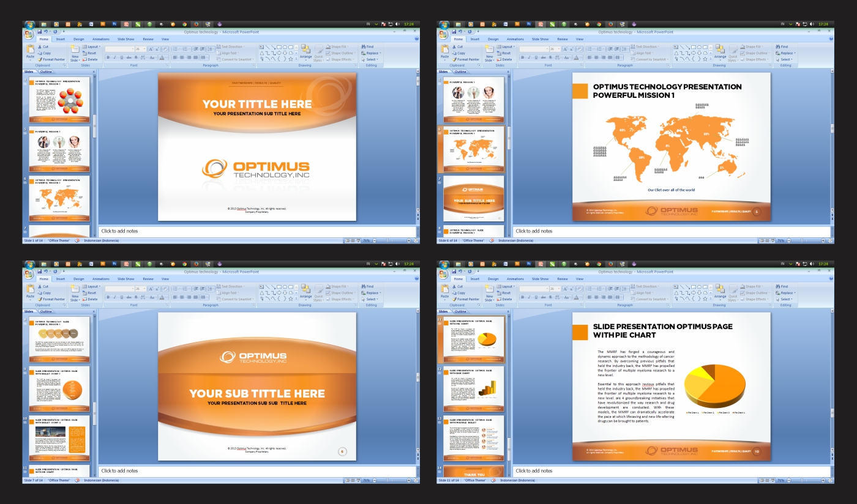The width and height of the screenshot is (857, 504).
Task: Click font color swatch, Slide 11 of 14 window
Action: [576, 297]
